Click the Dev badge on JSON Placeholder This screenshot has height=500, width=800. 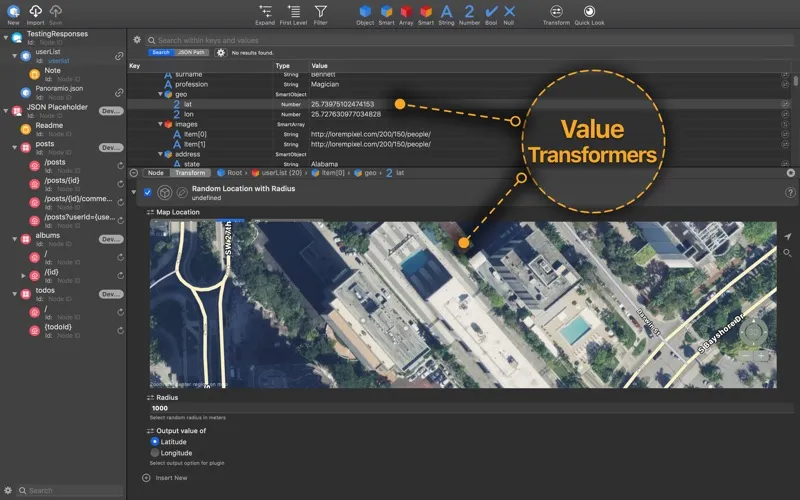(111, 111)
